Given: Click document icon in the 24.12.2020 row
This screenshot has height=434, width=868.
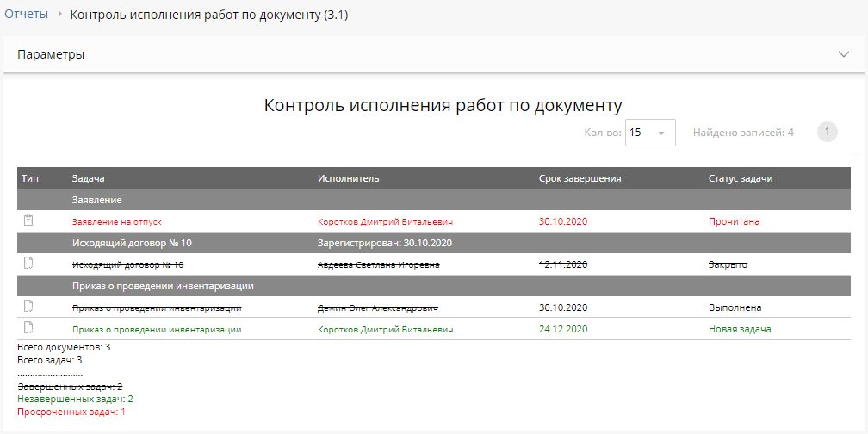Looking at the screenshot, I should 28,328.
